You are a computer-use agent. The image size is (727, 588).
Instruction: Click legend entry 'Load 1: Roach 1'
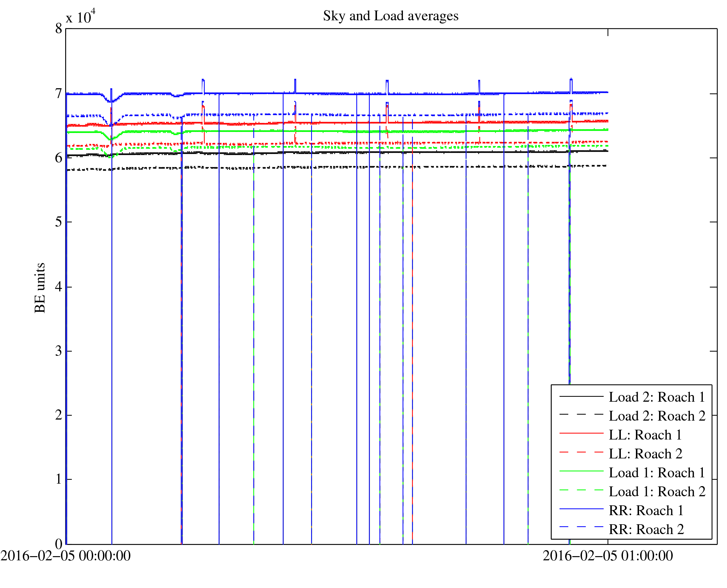click(657, 473)
